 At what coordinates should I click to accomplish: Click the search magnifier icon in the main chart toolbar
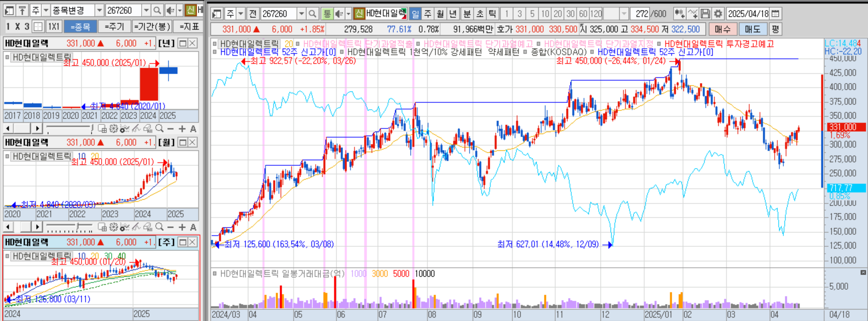tap(312, 14)
